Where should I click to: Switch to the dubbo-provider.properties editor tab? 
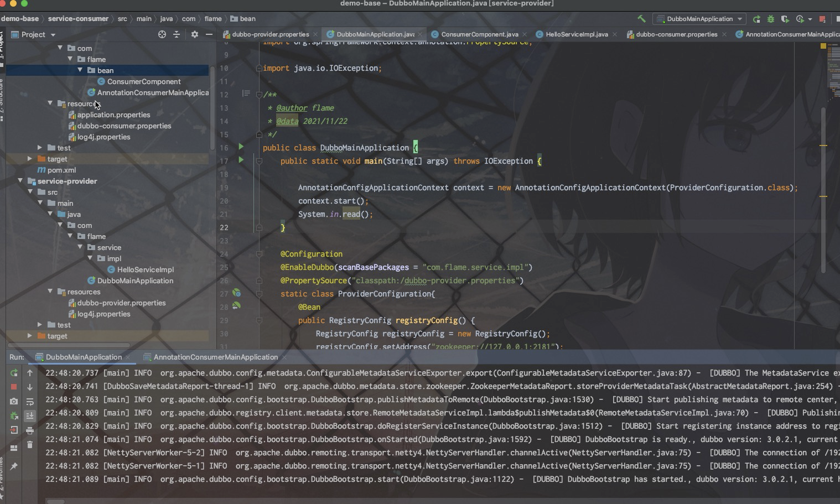pyautogui.click(x=270, y=34)
